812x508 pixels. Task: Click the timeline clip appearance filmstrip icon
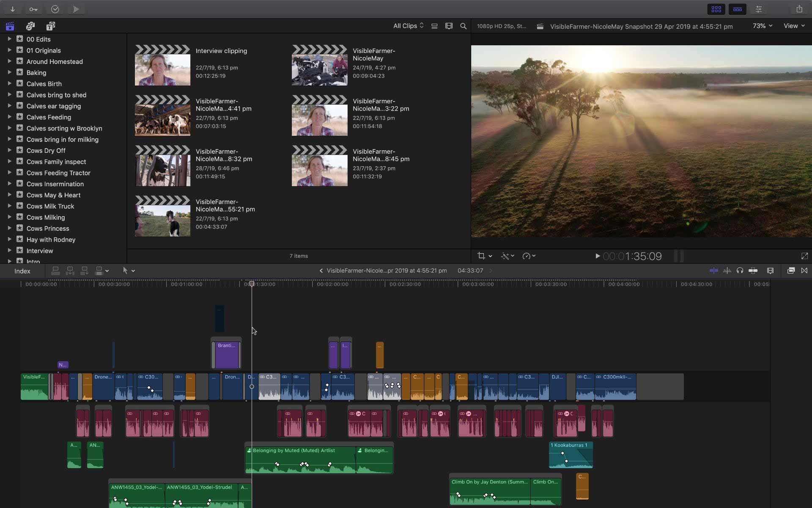tap(770, 271)
